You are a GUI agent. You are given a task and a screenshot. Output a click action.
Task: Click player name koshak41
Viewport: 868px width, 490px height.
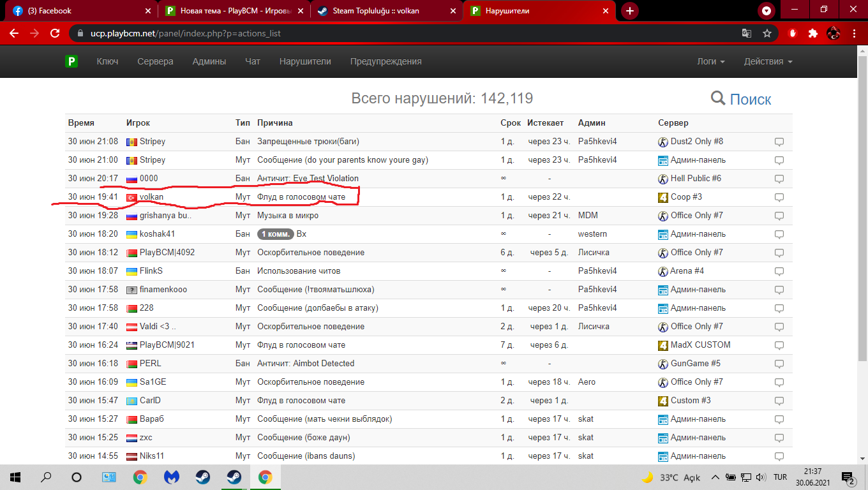click(x=157, y=234)
